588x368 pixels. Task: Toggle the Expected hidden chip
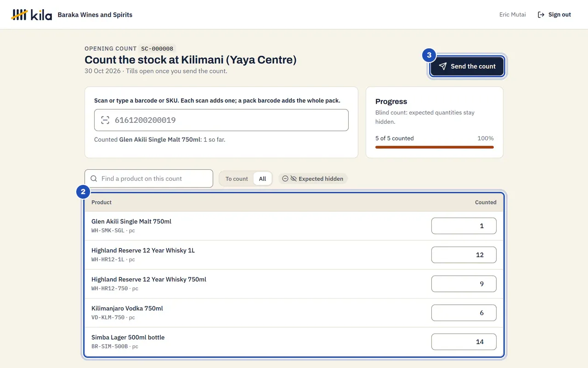pyautogui.click(x=313, y=178)
